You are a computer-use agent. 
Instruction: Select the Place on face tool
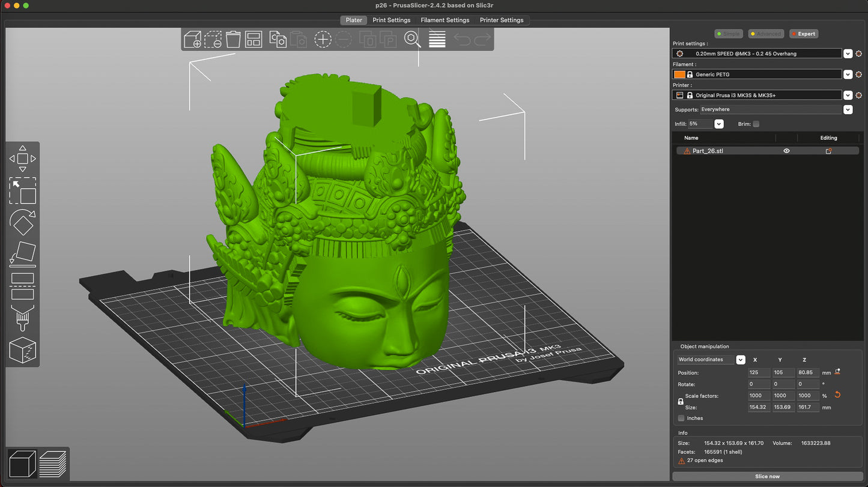click(x=23, y=254)
